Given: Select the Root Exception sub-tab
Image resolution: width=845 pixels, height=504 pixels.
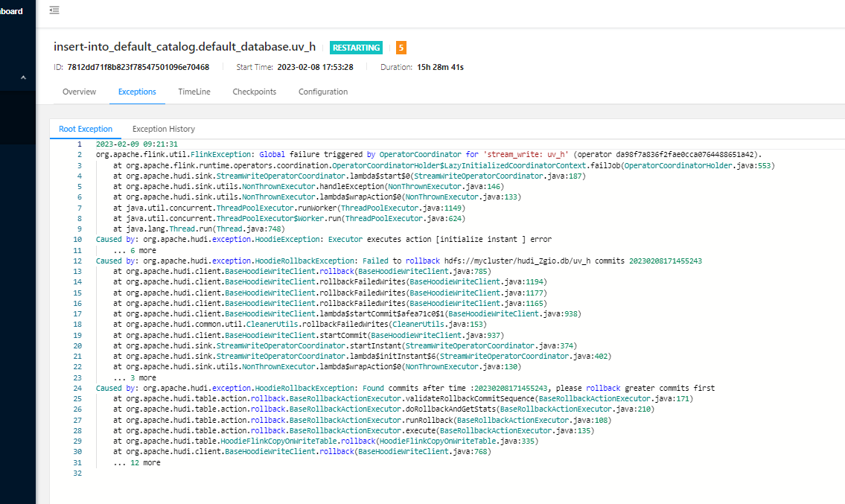Looking at the screenshot, I should [86, 129].
